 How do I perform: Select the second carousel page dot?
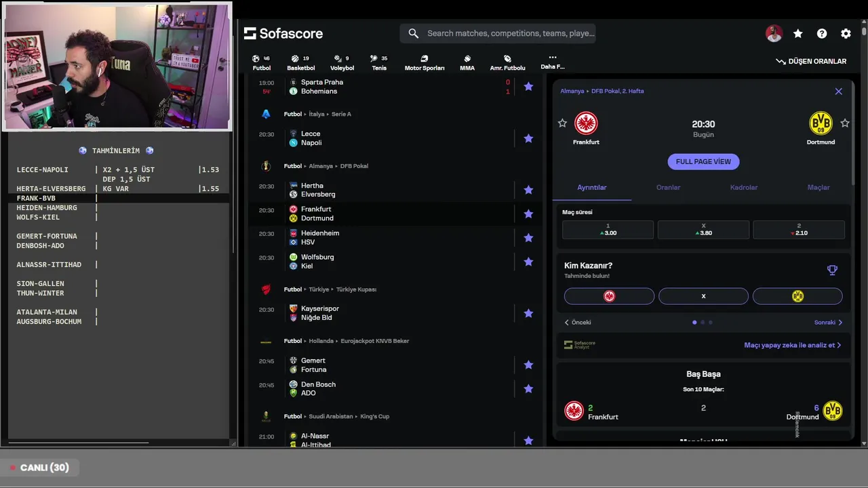[x=703, y=323]
